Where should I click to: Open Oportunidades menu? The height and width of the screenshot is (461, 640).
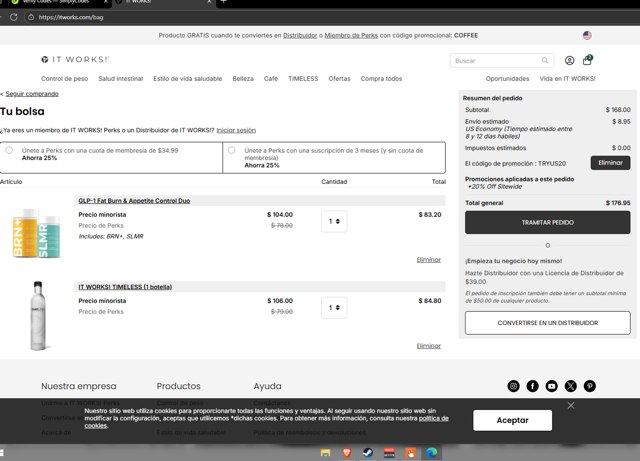click(507, 78)
